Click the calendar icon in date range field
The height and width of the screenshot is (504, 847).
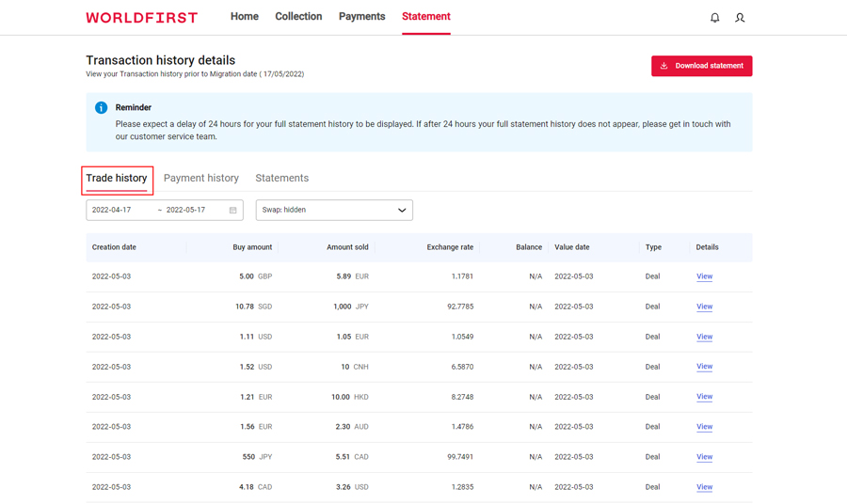[233, 210]
